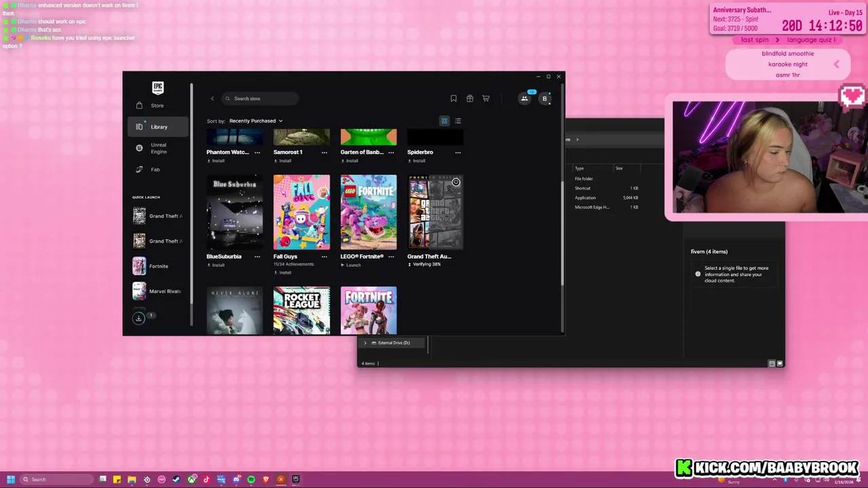Focus the Search store field
Image resolution: width=868 pixels, height=488 pixels.
[260, 99]
